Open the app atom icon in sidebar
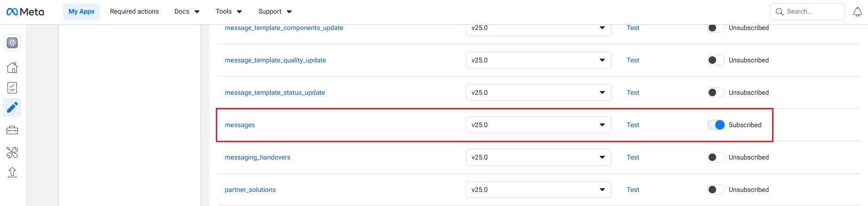This screenshot has height=206, width=868. (13, 43)
